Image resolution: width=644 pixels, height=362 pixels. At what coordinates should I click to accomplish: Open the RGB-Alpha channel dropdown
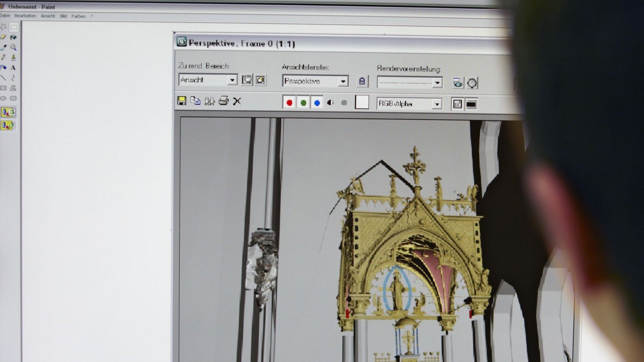[437, 104]
